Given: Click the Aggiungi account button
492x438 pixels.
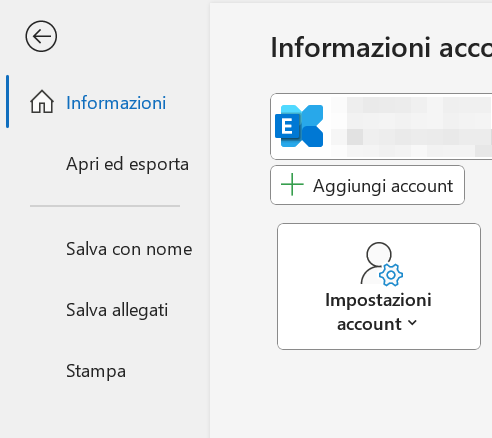Looking at the screenshot, I should (x=367, y=185).
